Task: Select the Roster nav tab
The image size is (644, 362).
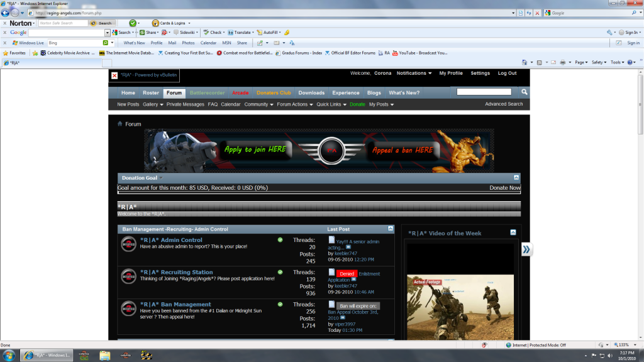Action: (151, 93)
